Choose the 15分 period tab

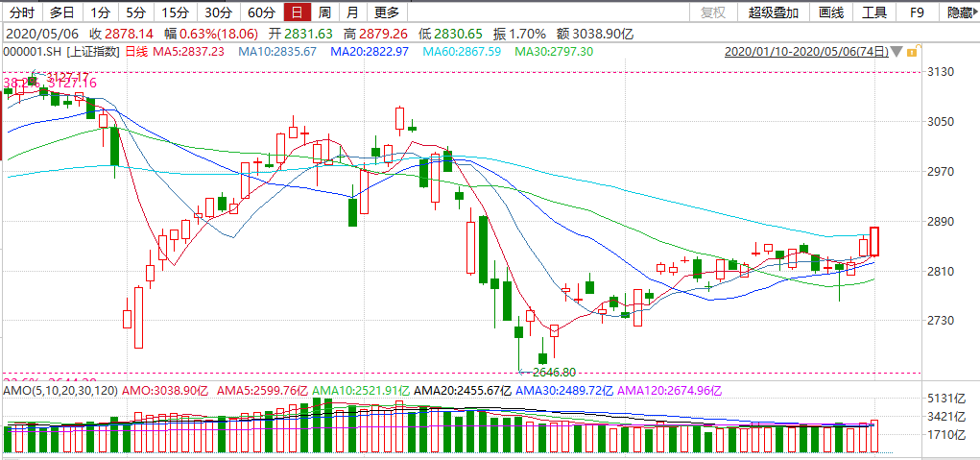tap(175, 12)
